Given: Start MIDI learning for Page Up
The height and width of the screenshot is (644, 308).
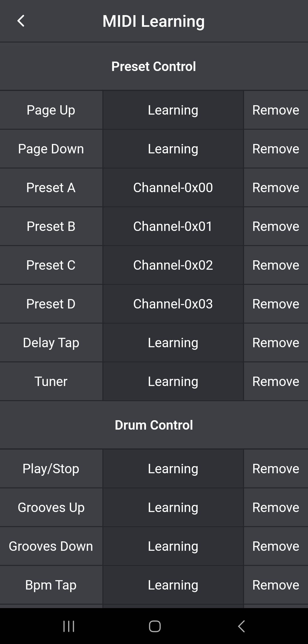Looking at the screenshot, I should point(173,110).
